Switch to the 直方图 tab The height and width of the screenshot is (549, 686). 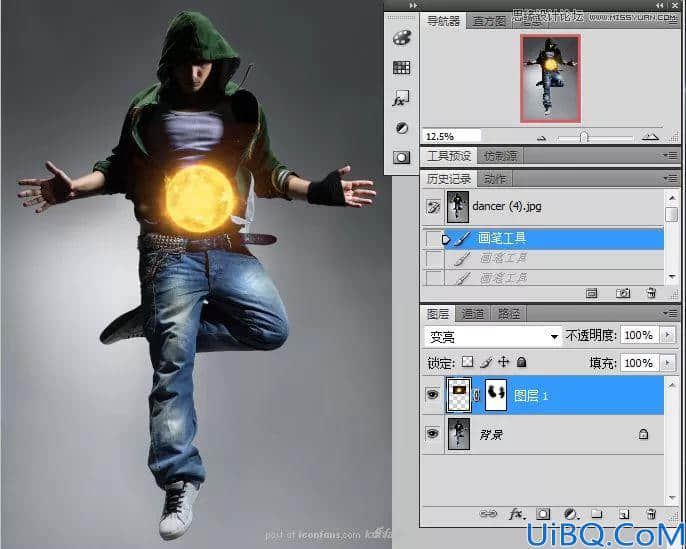[x=489, y=21]
